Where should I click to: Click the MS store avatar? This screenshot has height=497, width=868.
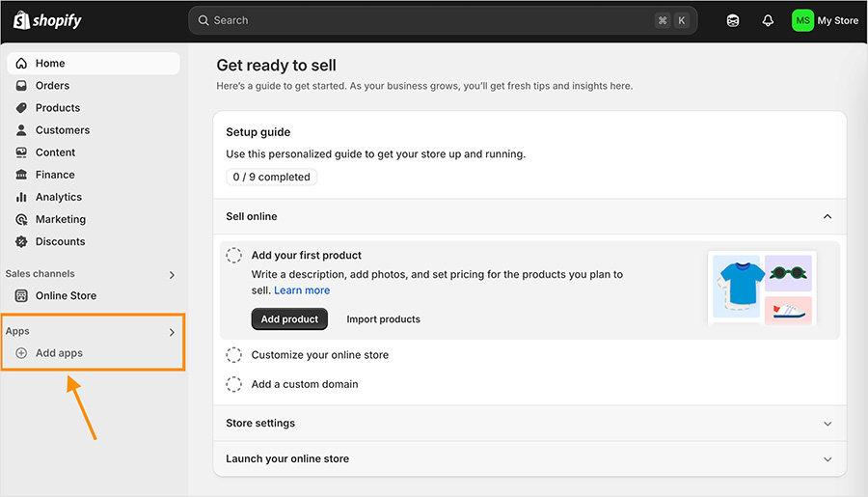pyautogui.click(x=802, y=20)
